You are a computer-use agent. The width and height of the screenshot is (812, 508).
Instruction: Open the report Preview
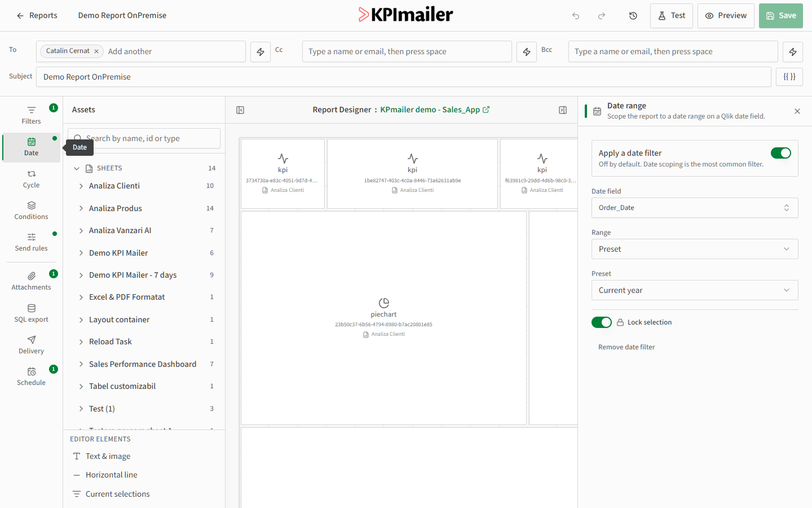pos(726,16)
